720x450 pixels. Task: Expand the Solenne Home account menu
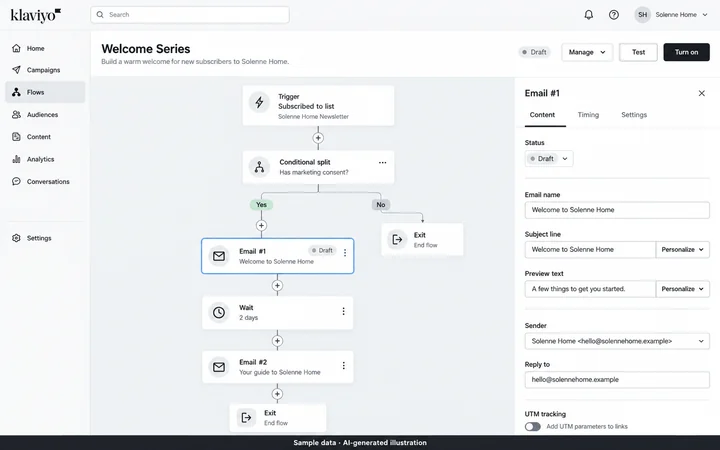point(681,15)
